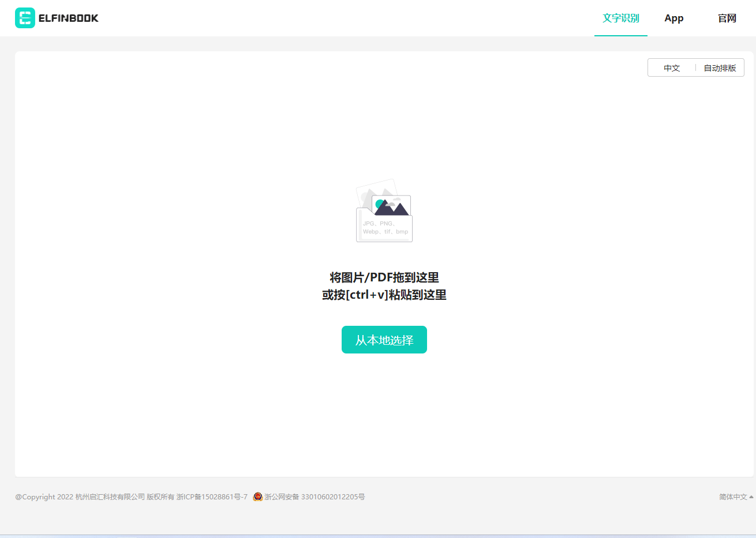Open the 中文 recognition language dropdown
756x538 pixels.
point(671,68)
